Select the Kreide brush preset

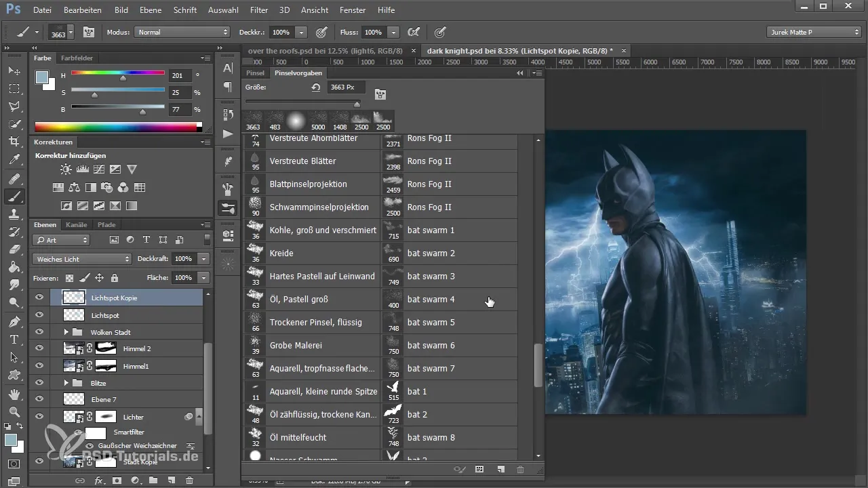coord(311,253)
